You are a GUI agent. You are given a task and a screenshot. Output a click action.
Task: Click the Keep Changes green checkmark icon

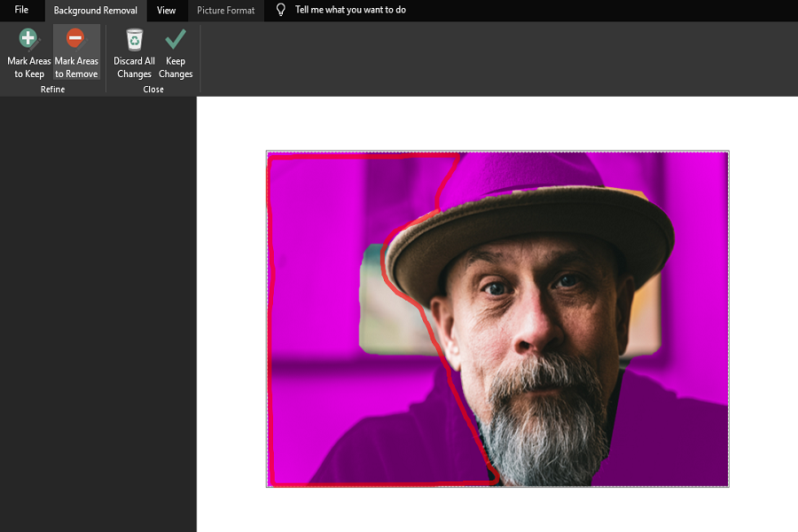click(x=175, y=37)
